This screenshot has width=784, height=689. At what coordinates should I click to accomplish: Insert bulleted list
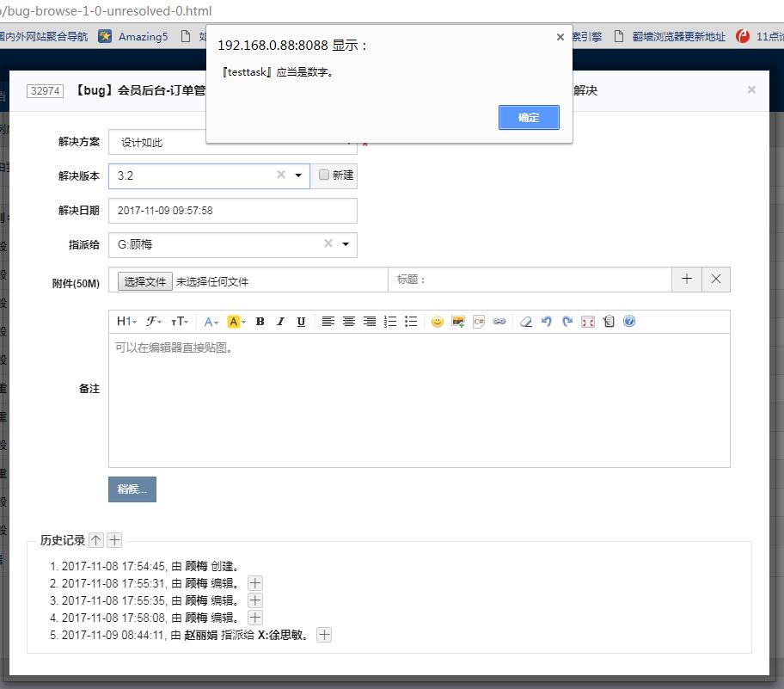411,321
